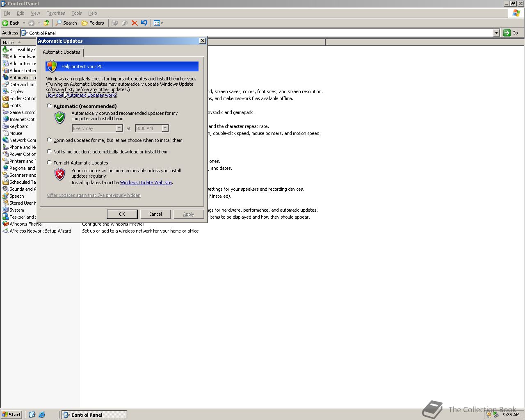
Task: Click the Printers and Faxes icon
Action: coord(6,161)
